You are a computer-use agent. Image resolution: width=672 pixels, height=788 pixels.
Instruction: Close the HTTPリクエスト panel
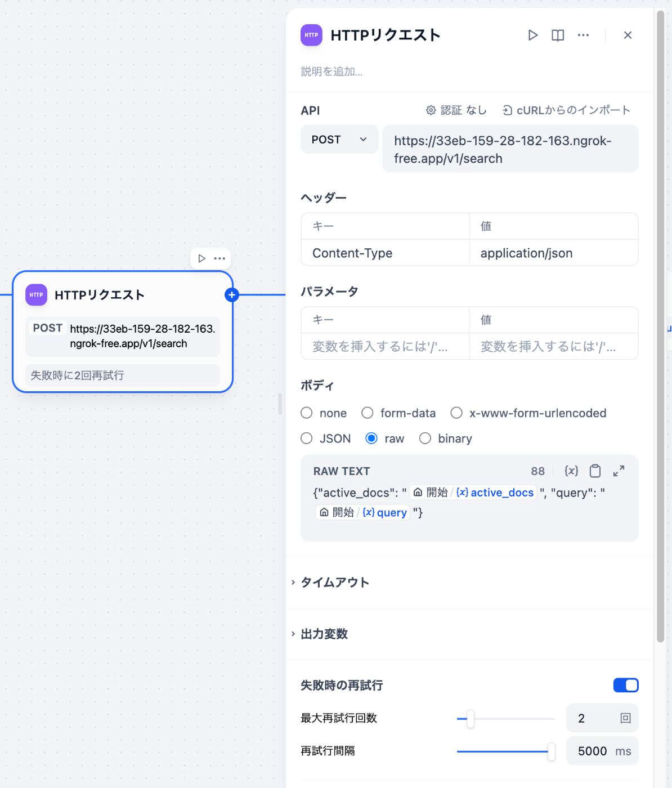(628, 35)
